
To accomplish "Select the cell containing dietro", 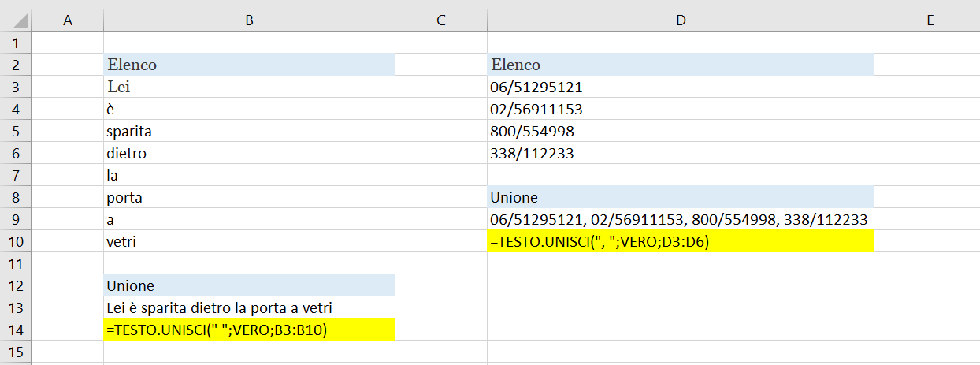I will [x=249, y=153].
